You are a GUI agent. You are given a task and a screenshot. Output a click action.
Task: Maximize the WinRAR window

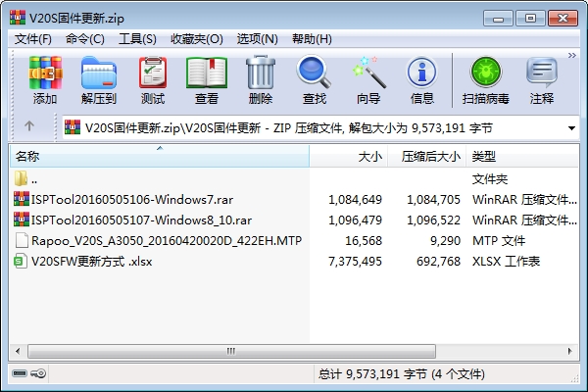[530, 18]
